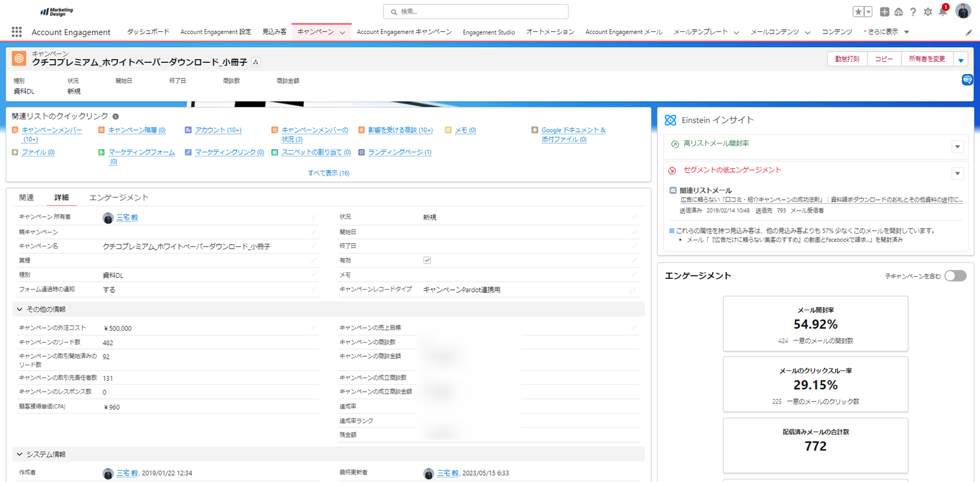Viewport: 980px width, 482px height.
Task: Open the Setup gear icon
Action: point(928,12)
